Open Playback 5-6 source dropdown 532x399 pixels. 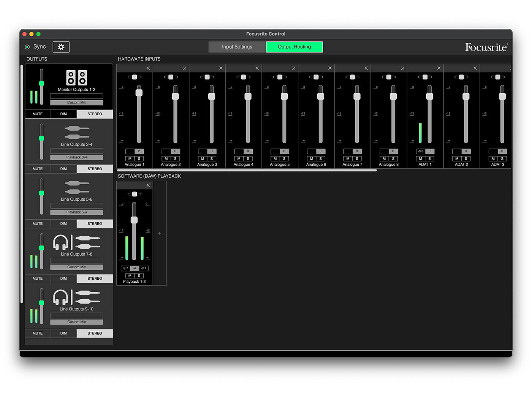pyautogui.click(x=76, y=212)
